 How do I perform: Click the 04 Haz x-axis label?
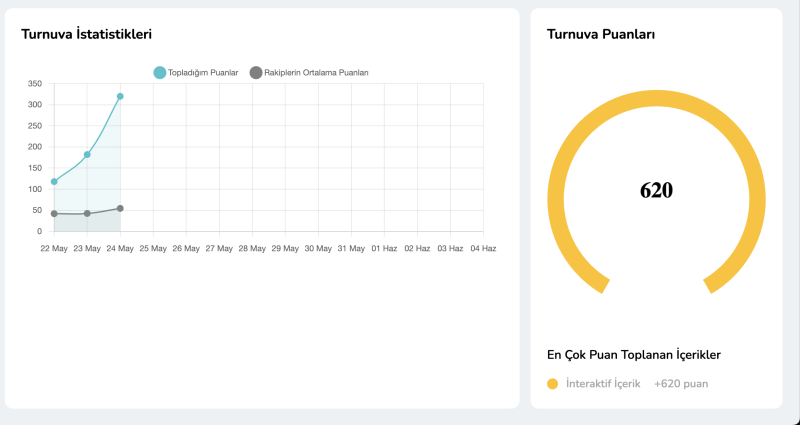click(483, 248)
